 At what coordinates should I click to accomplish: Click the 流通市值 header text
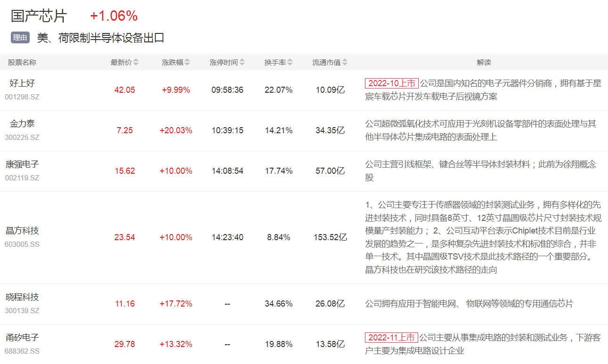326,62
